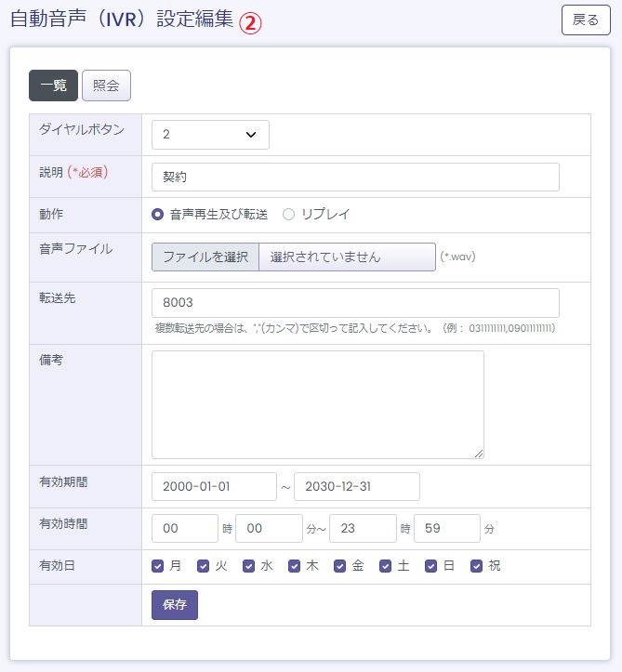Switch to the 一覧 tab
The width and height of the screenshot is (622, 672).
(x=53, y=86)
